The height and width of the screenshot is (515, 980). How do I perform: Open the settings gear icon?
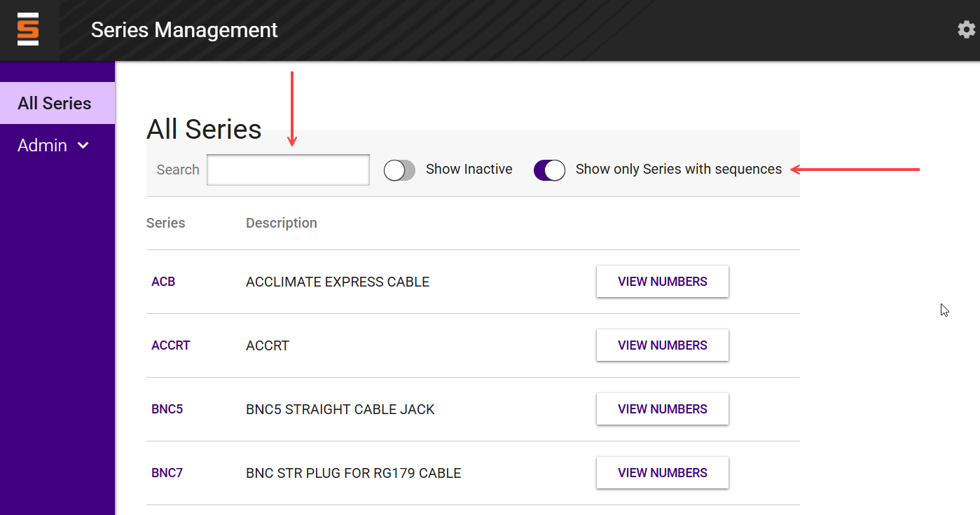pos(967,29)
